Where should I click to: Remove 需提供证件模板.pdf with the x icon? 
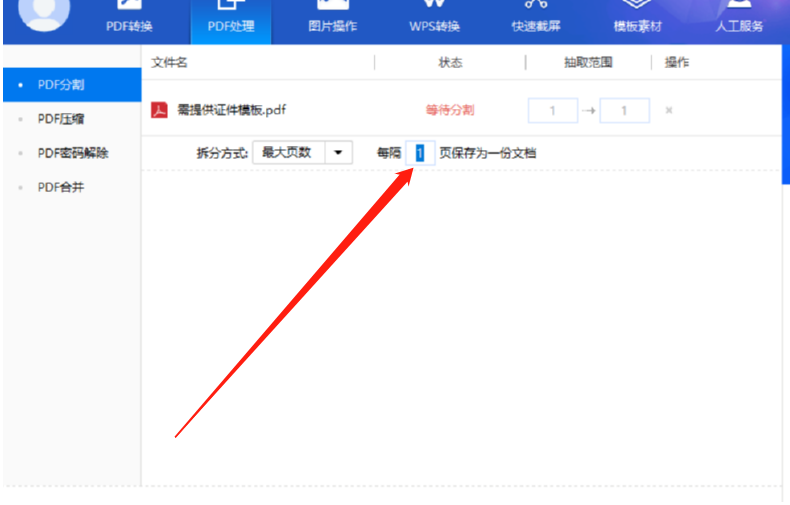669,110
